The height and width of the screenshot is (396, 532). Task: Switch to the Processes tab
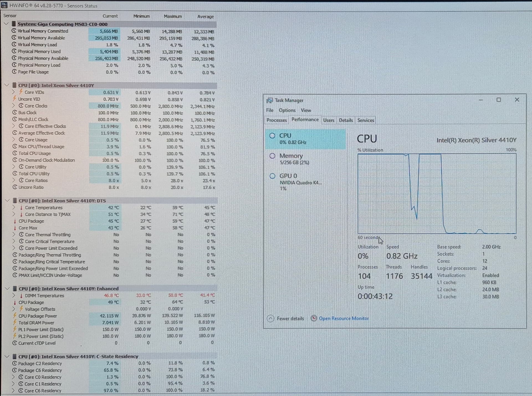277,120
